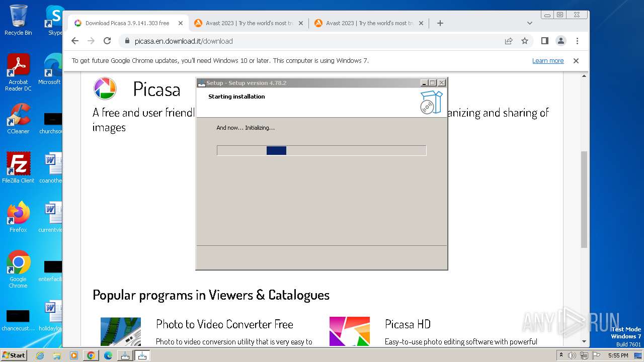
Task: Click Chrome forward navigation arrow
Action: tap(91, 41)
